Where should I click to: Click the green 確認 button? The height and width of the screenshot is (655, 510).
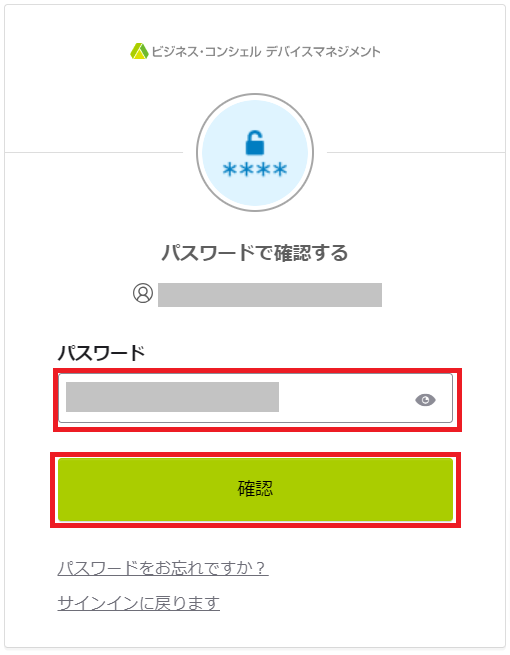click(x=255, y=490)
